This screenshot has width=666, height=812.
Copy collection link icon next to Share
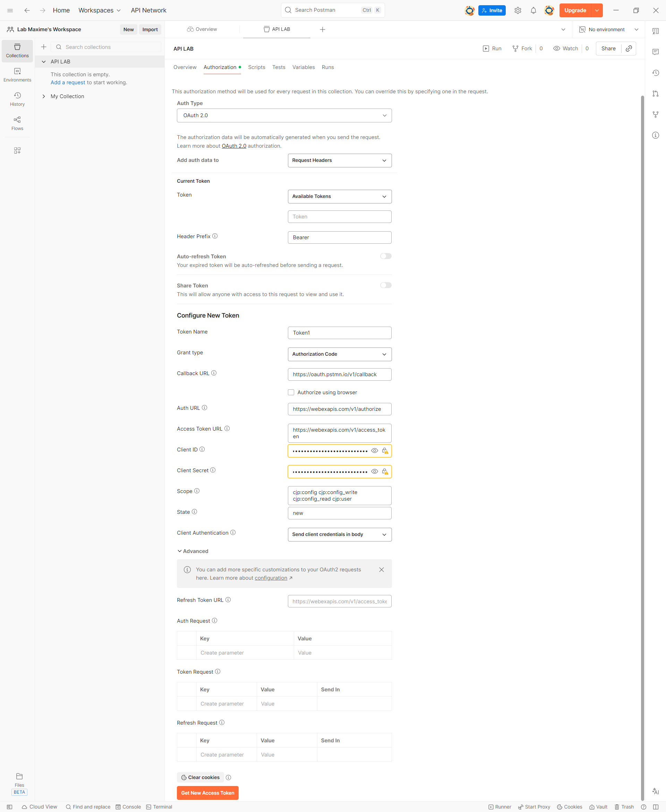click(629, 48)
